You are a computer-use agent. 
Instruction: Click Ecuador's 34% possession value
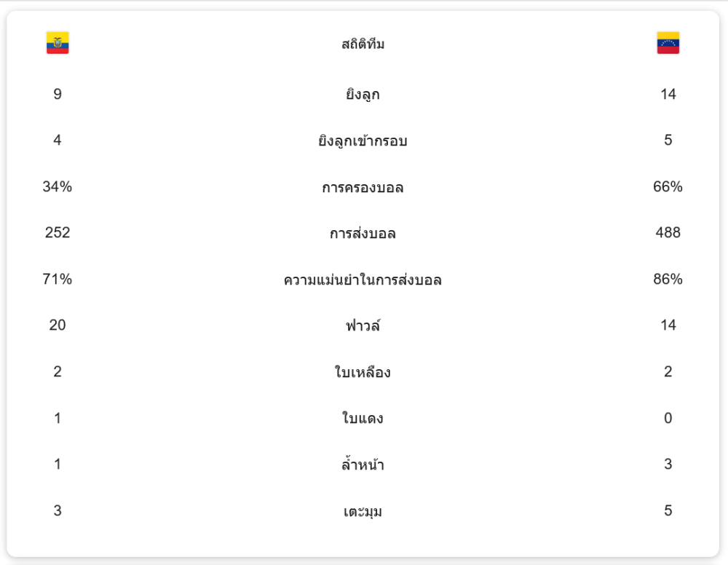tap(58, 186)
